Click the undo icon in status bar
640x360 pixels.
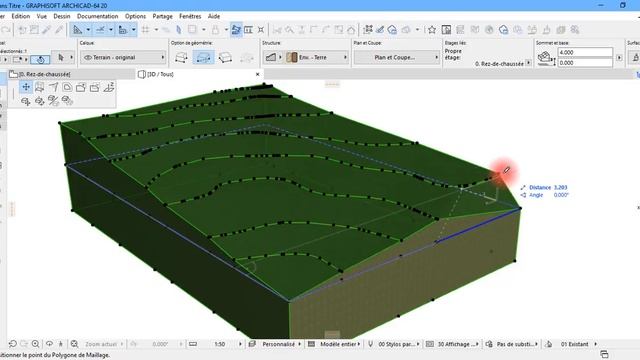[x=13, y=344]
